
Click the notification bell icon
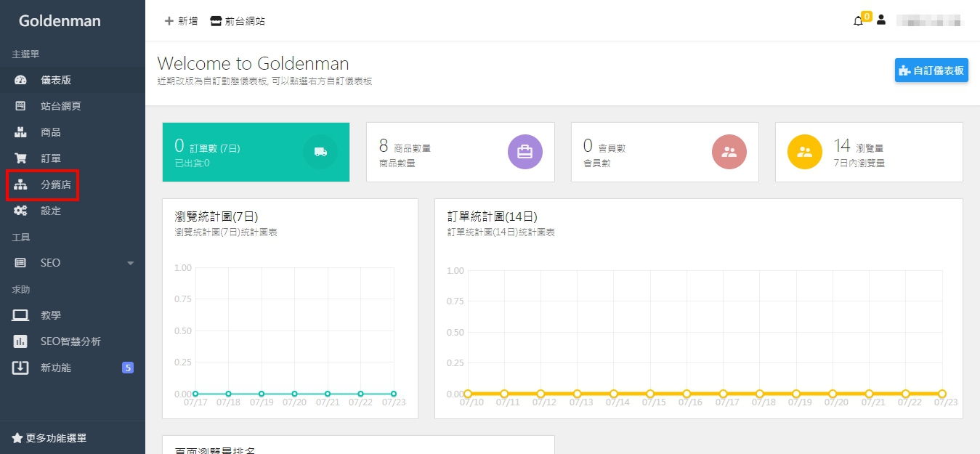tap(858, 21)
